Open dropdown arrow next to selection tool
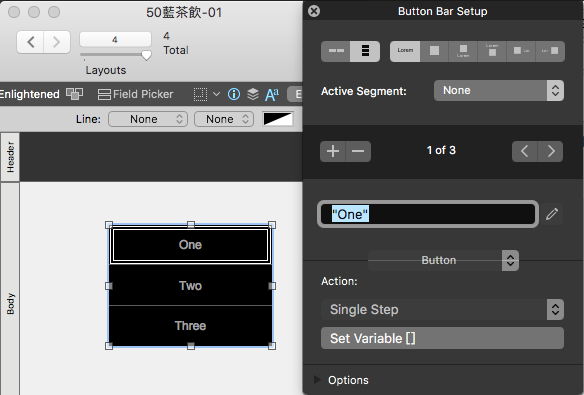Viewport: 584px width, 395px height. [216, 94]
